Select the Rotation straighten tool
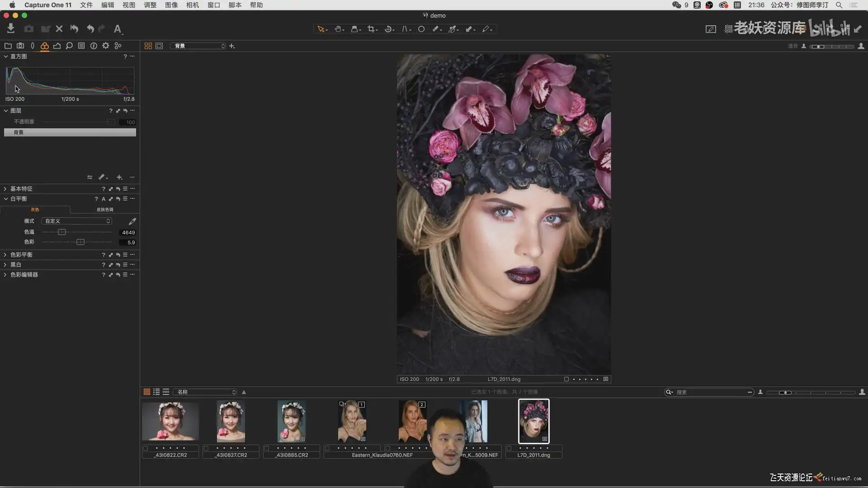 (388, 29)
